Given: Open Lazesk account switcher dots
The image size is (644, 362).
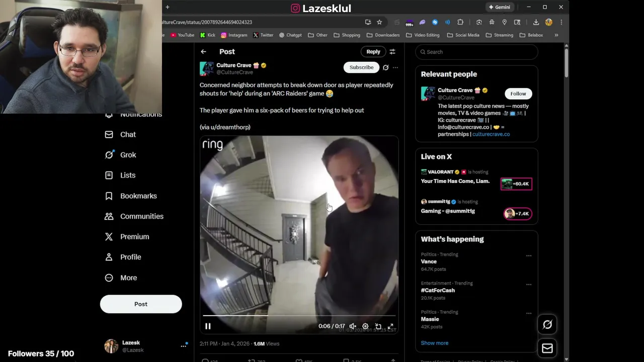Looking at the screenshot, I should point(183,346).
